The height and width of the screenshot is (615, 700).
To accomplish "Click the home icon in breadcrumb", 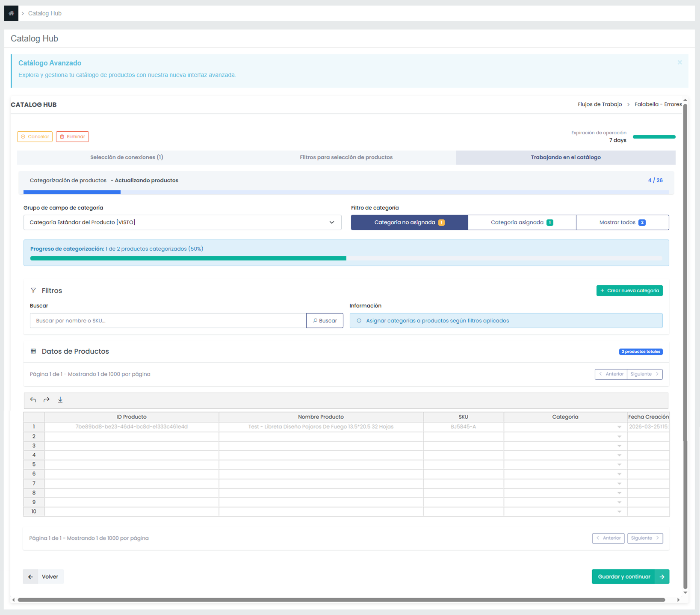I will (11, 13).
